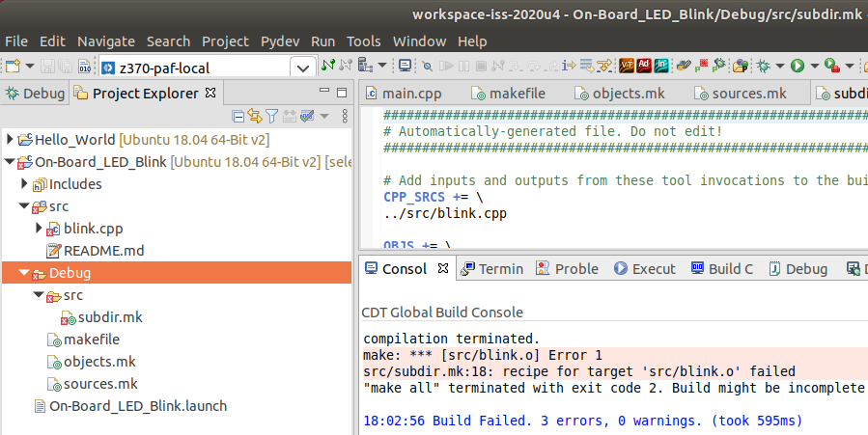Open the Tools menu
Image resolution: width=868 pixels, height=435 pixels.
point(364,41)
